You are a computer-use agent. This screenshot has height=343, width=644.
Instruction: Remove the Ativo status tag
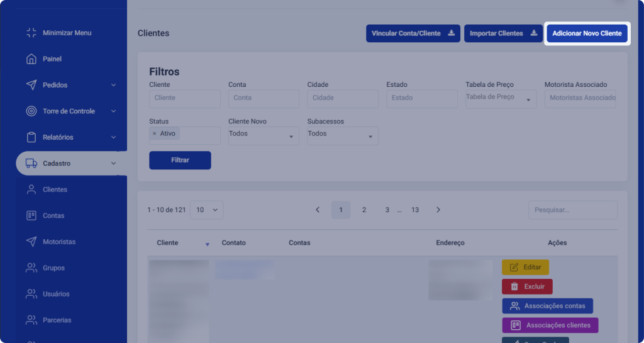[x=155, y=133]
